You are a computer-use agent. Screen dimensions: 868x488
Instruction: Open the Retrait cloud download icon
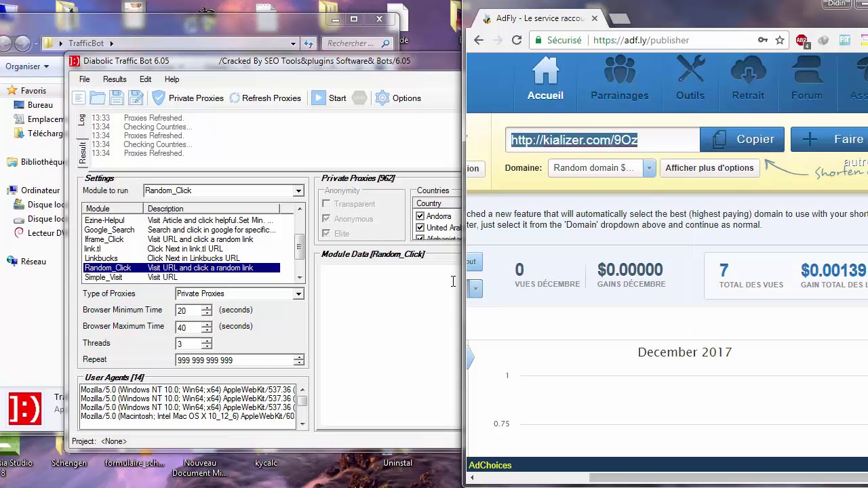[x=748, y=79]
